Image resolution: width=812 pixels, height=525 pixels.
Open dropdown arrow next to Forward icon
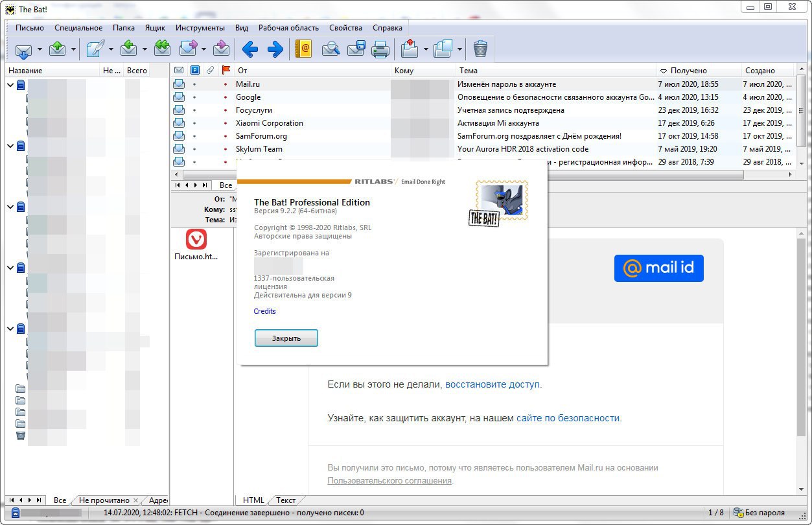(203, 49)
